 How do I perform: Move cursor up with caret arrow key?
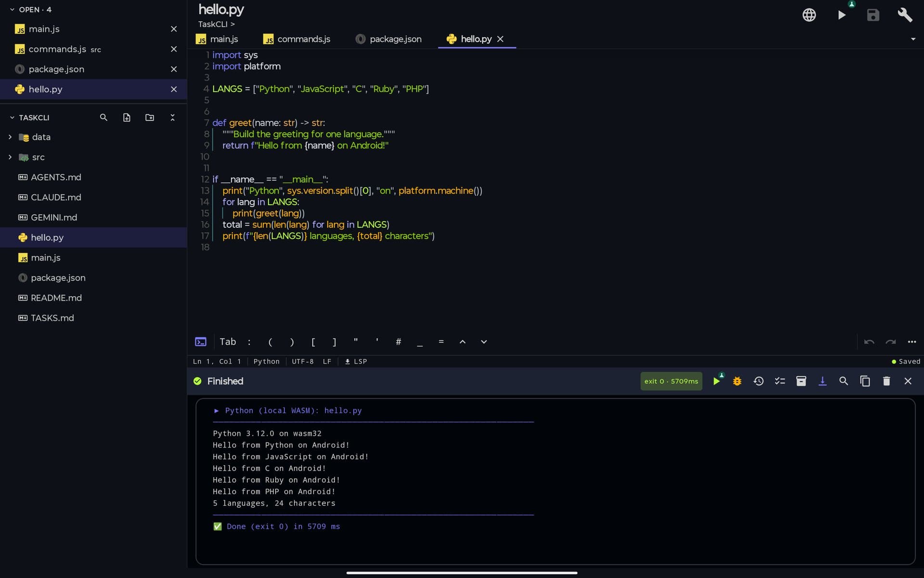tap(462, 342)
